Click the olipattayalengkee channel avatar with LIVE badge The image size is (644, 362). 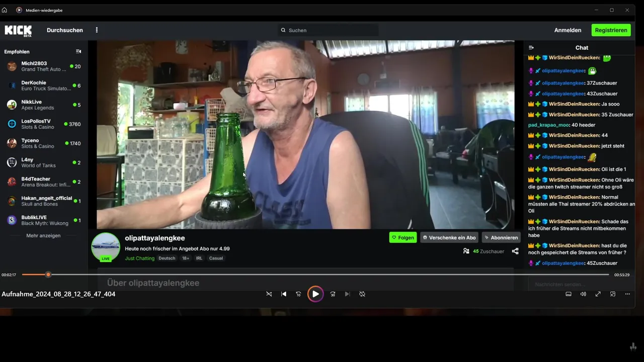pyautogui.click(x=106, y=247)
